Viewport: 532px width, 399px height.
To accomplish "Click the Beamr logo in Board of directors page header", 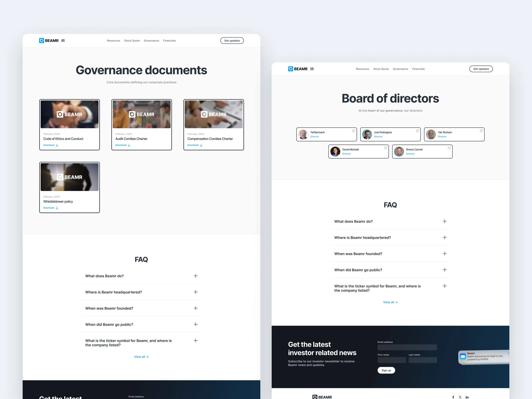I will 301,69.
